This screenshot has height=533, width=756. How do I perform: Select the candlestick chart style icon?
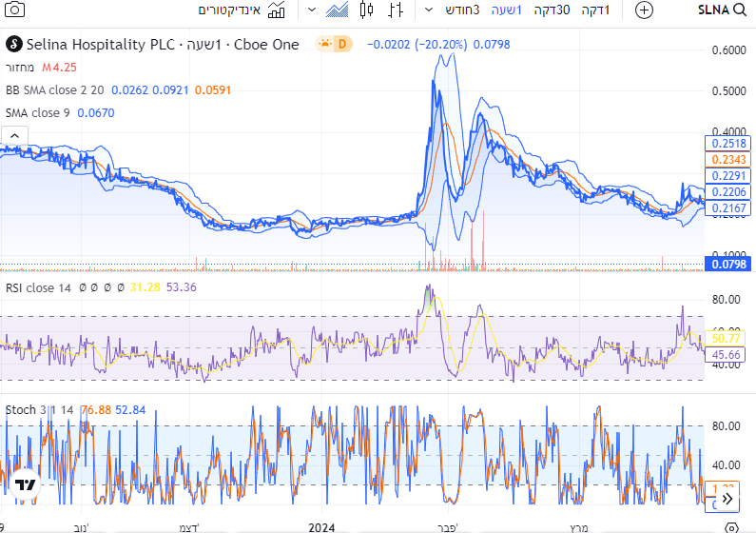coord(367,10)
